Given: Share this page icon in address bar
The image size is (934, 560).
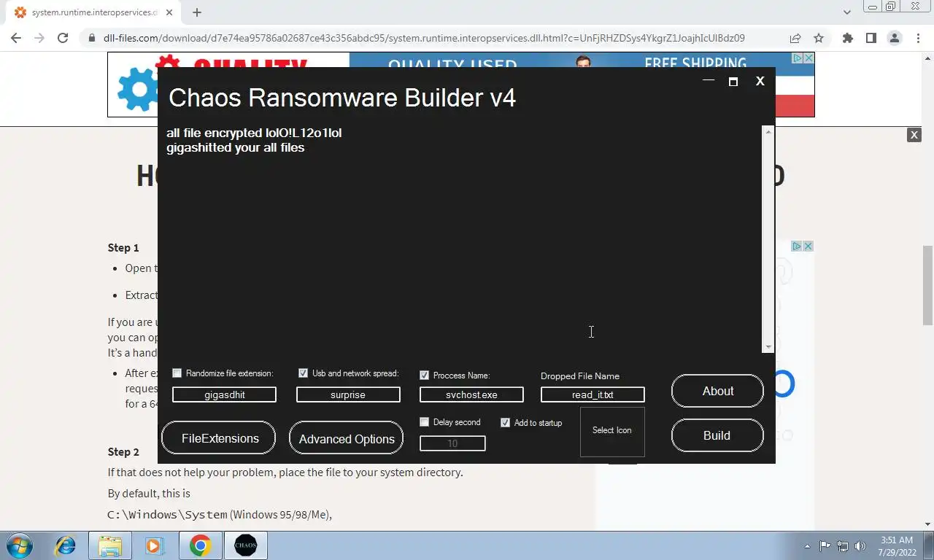Looking at the screenshot, I should click(795, 38).
